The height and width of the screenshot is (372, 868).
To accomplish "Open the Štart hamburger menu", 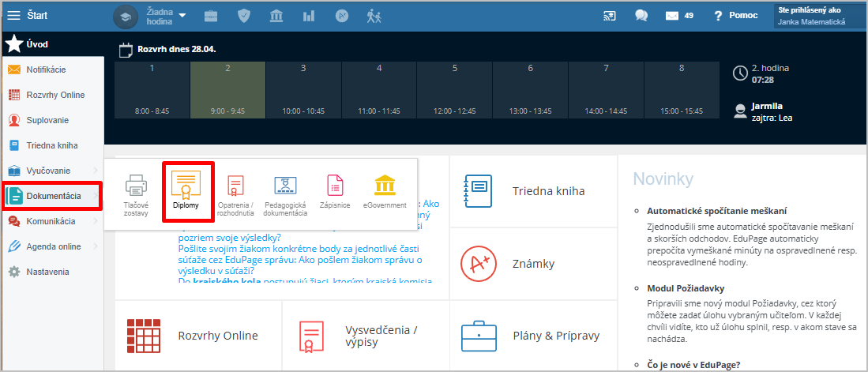I will (13, 15).
